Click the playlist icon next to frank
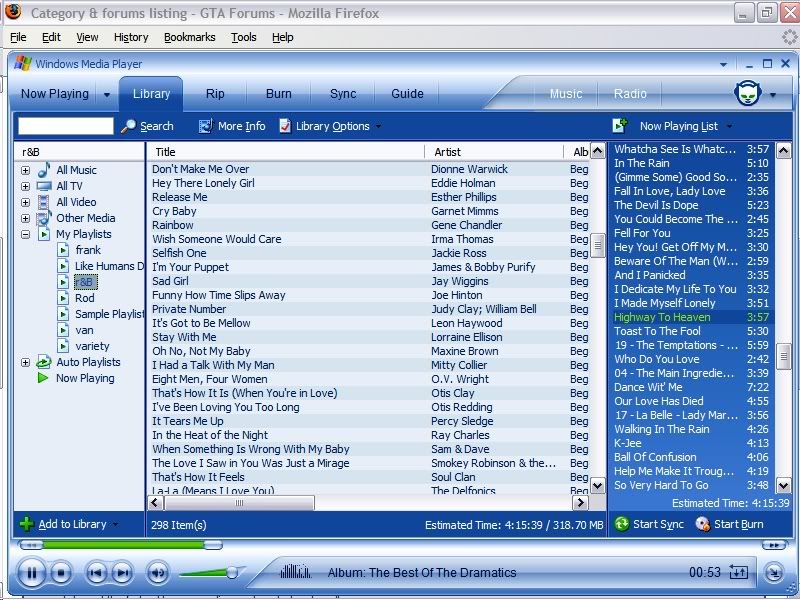This screenshot has height=600, width=800. point(63,250)
